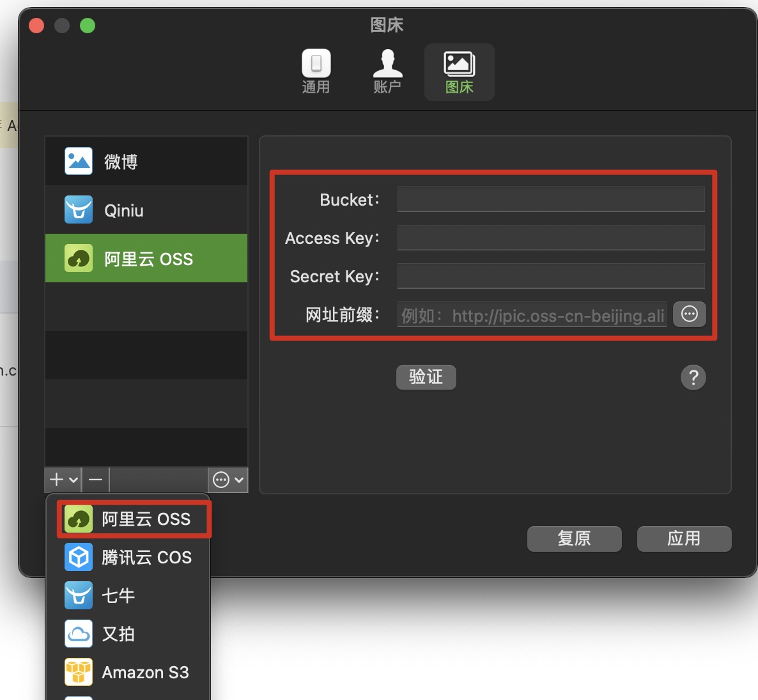758x700 pixels.
Task: Open help with the question mark button
Action: (693, 377)
